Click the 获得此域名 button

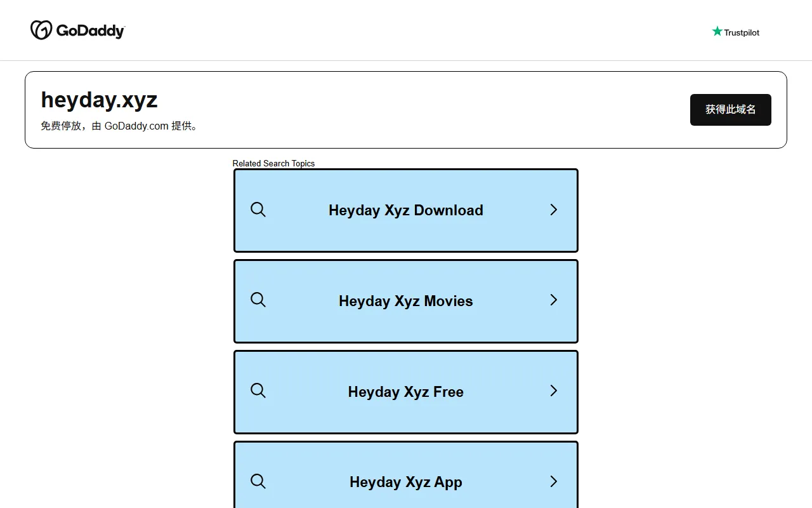point(730,109)
